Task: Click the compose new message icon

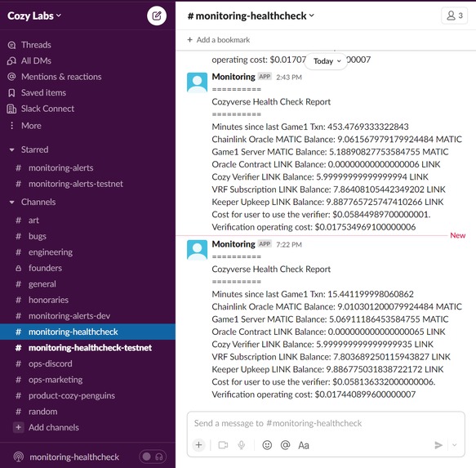Action: tap(157, 16)
